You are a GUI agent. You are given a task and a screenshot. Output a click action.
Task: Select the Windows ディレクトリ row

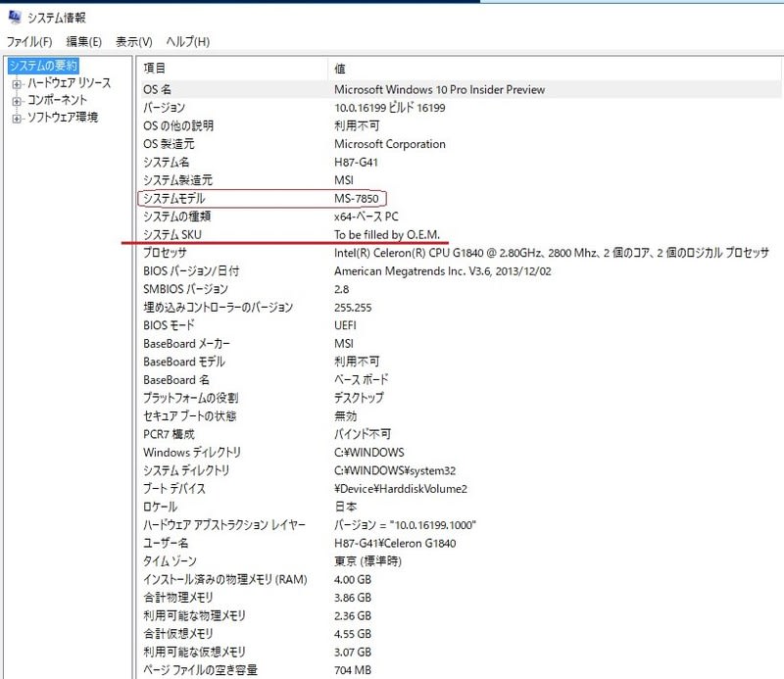click(x=461, y=453)
